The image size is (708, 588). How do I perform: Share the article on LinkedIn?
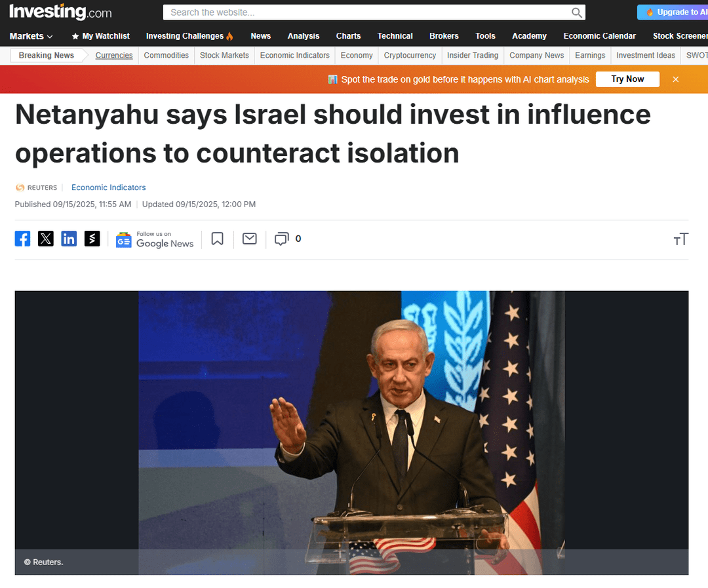[x=69, y=239]
